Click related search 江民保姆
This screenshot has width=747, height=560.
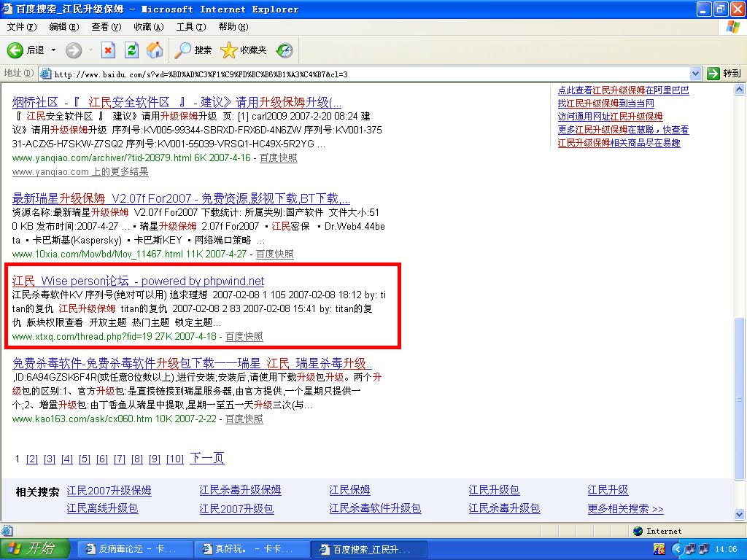(349, 490)
